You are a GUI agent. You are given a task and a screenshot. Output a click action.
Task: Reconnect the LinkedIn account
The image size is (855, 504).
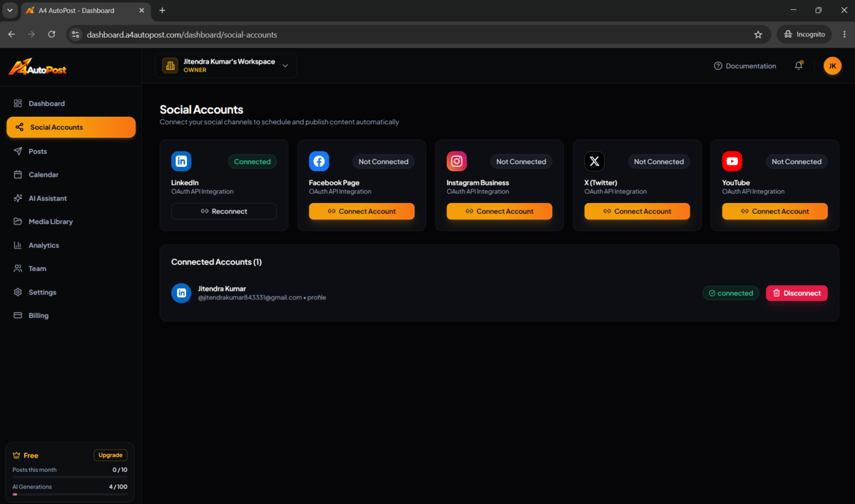pos(224,212)
